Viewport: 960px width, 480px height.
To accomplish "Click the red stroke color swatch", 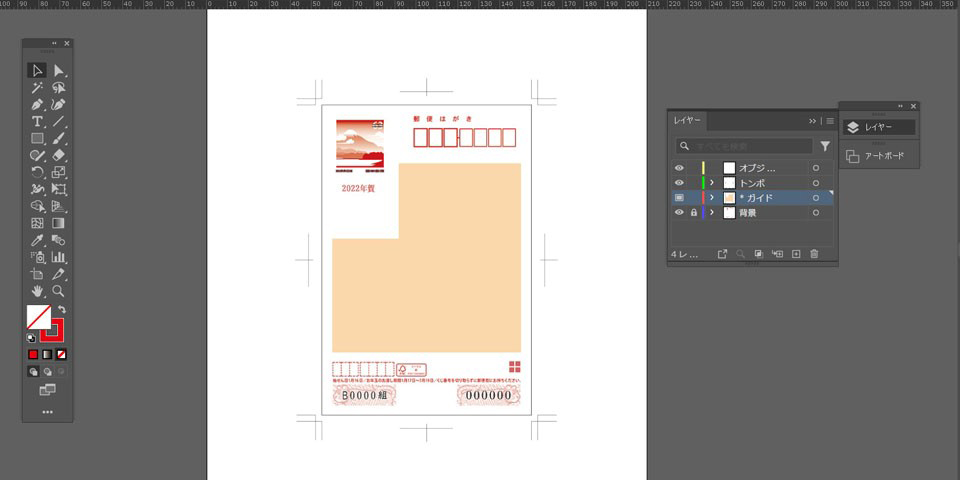I will (x=51, y=331).
